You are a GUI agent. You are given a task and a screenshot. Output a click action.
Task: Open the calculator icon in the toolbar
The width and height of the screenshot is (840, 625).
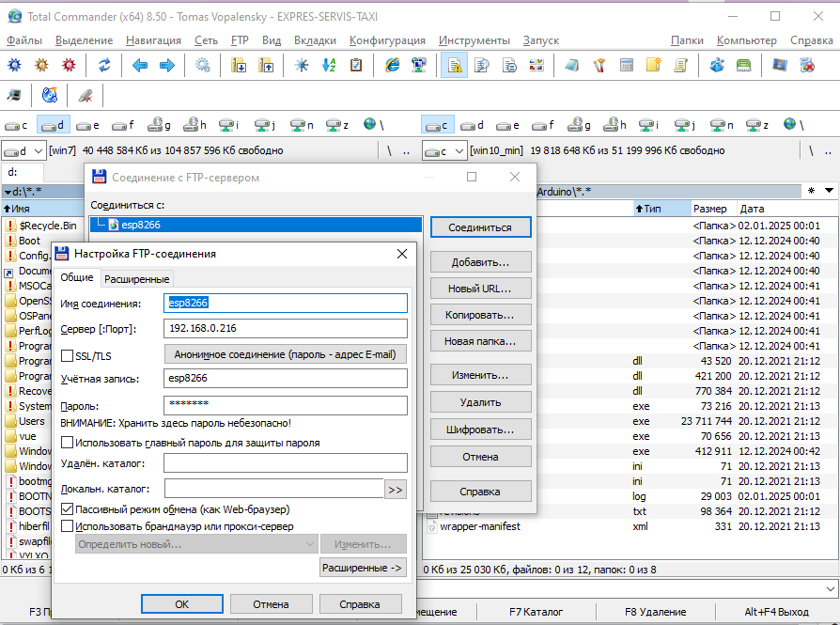626,65
